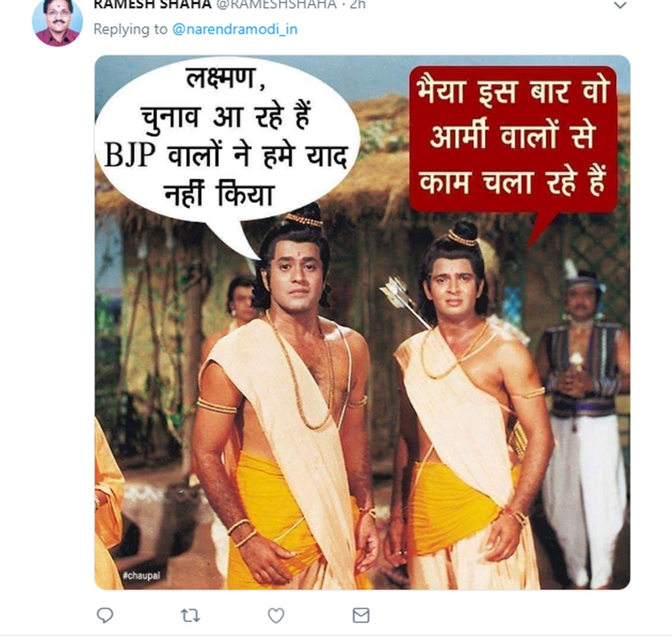Image resolution: width=672 pixels, height=640 pixels.
Task: Retweet the Ram and Lakshman meme
Action: pos(190,615)
